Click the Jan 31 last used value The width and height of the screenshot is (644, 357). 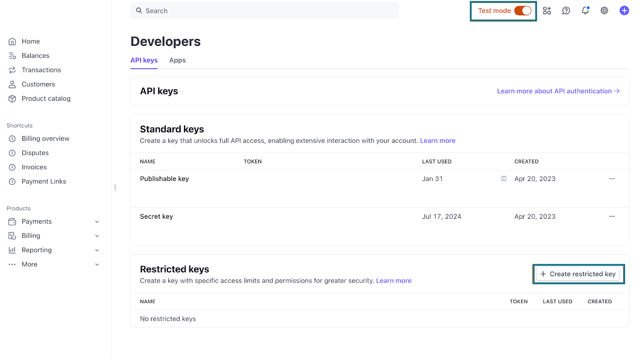(x=432, y=178)
